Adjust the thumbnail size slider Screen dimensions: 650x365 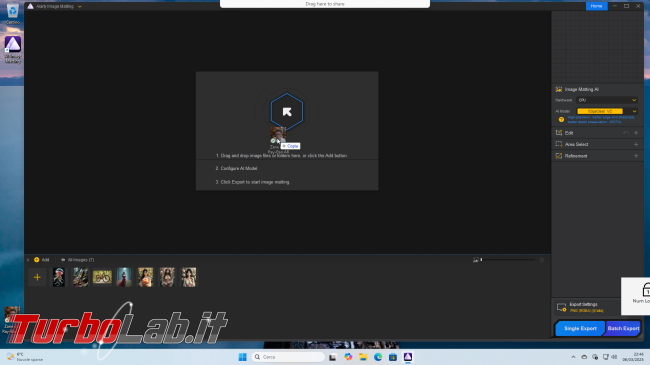[x=508, y=260]
